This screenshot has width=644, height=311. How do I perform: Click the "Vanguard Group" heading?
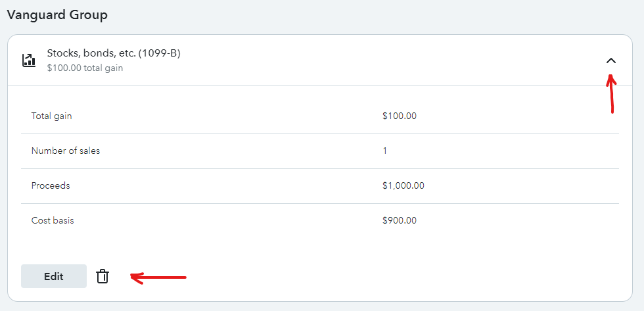pyautogui.click(x=57, y=14)
